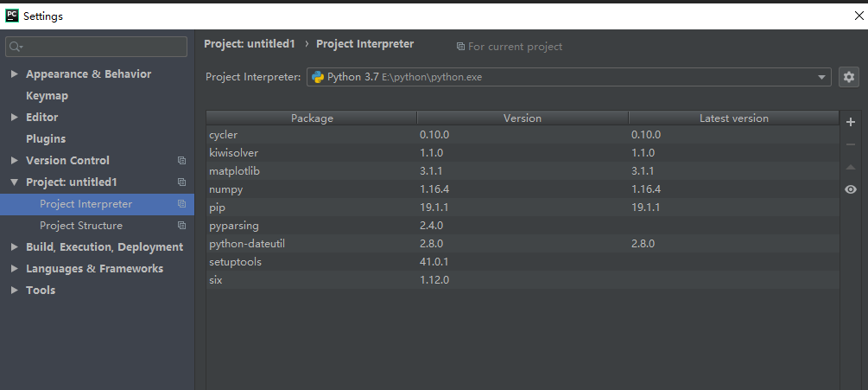Expand Languages & Frameworks arrow
Viewport: 868px width, 390px height.
[x=15, y=269]
